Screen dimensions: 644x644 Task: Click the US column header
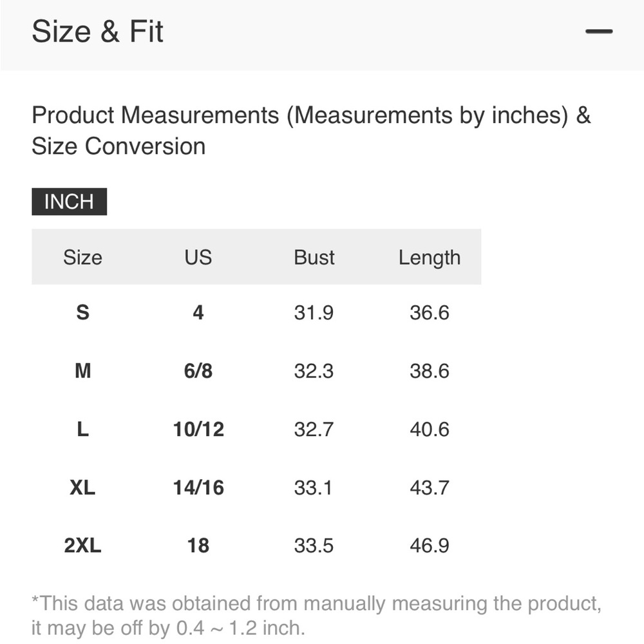[198, 258]
